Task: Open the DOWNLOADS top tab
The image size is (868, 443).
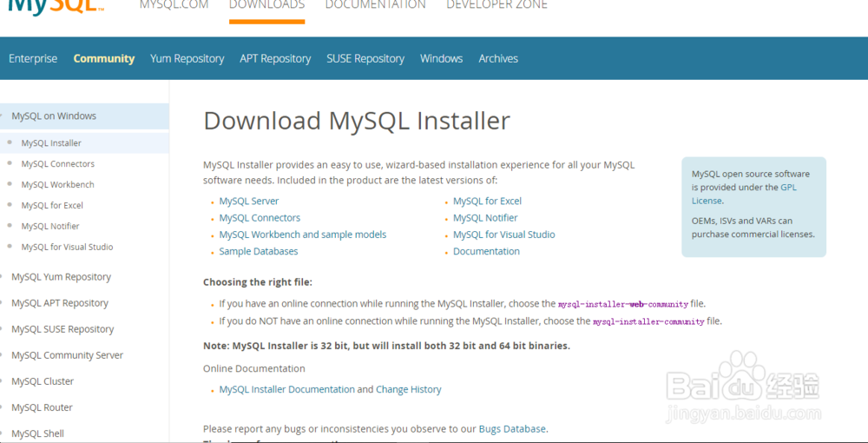Action: (266, 5)
